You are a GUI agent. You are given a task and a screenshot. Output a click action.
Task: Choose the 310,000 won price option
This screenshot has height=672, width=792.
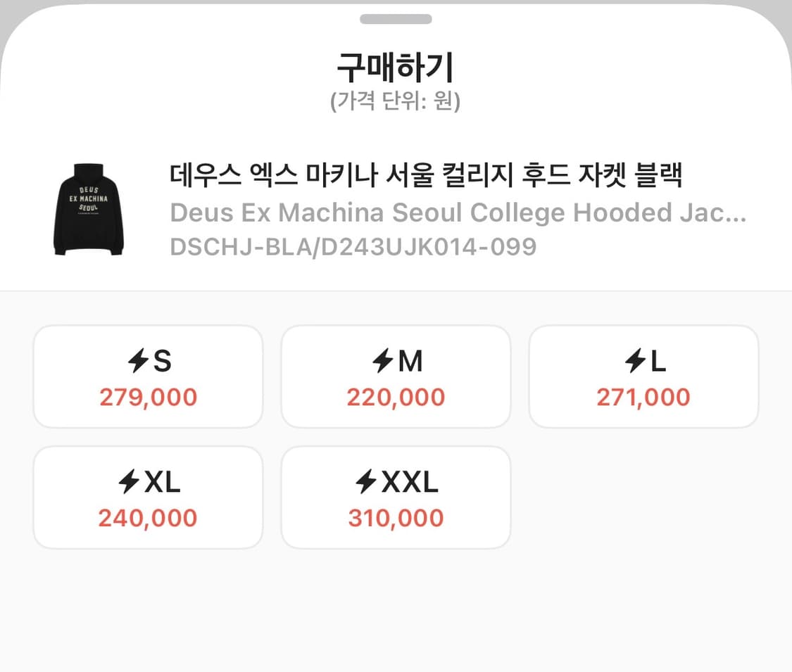396,519
